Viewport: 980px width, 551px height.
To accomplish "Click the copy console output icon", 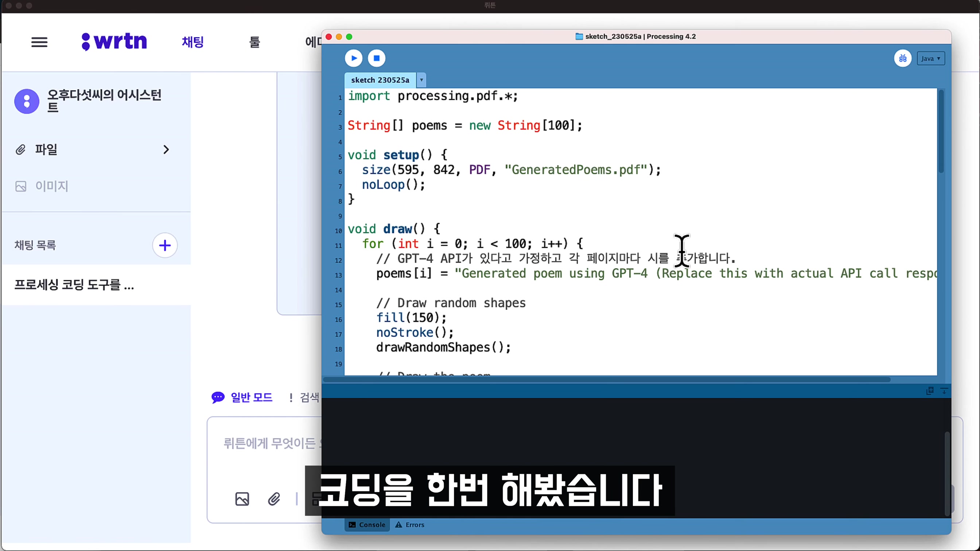I will 930,391.
